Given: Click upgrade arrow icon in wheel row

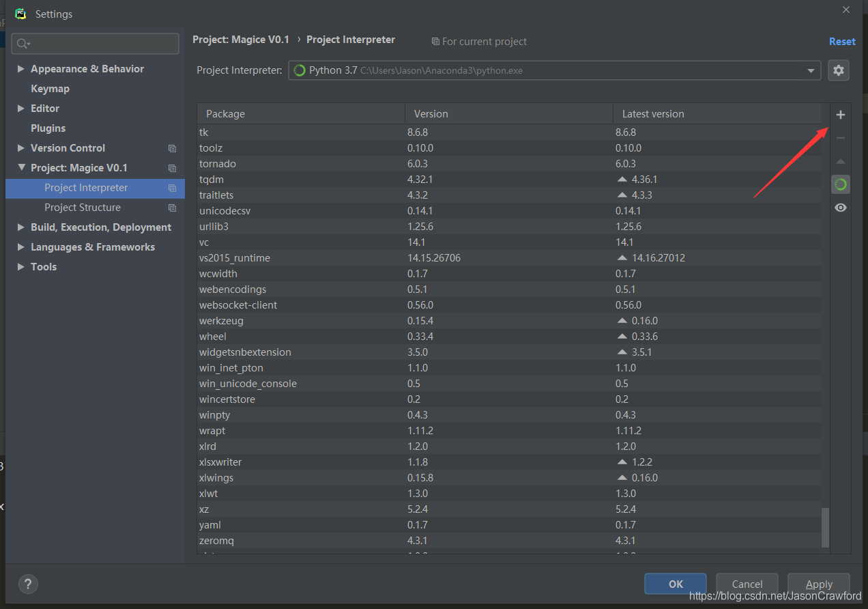Looking at the screenshot, I should pos(622,336).
